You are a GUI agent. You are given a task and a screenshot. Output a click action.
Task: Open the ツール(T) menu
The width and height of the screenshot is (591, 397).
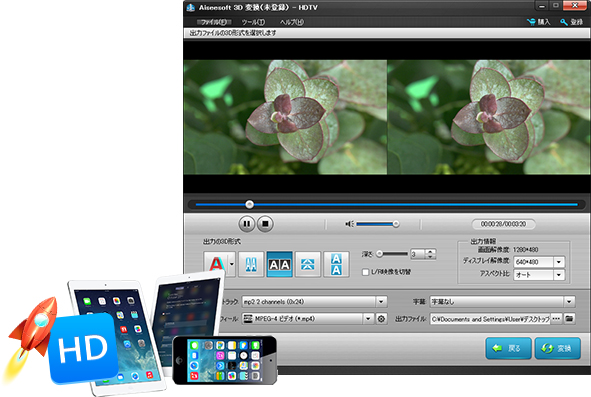click(x=253, y=22)
